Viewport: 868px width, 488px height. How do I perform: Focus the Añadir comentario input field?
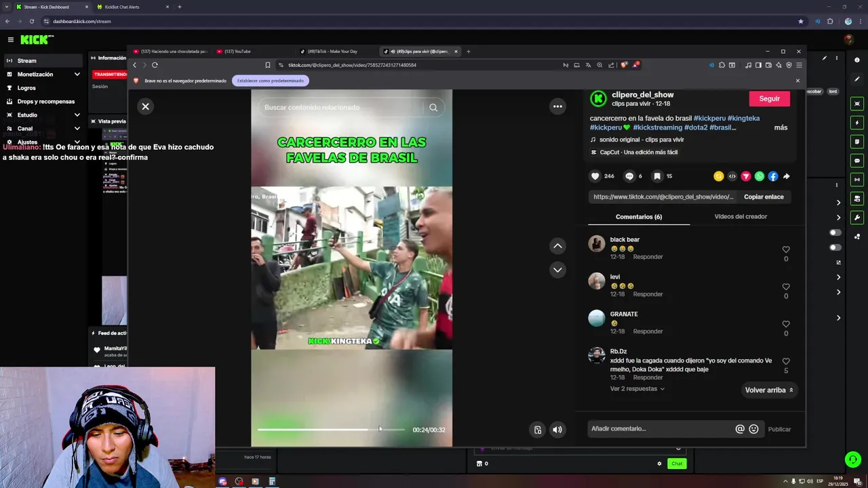[x=661, y=429]
